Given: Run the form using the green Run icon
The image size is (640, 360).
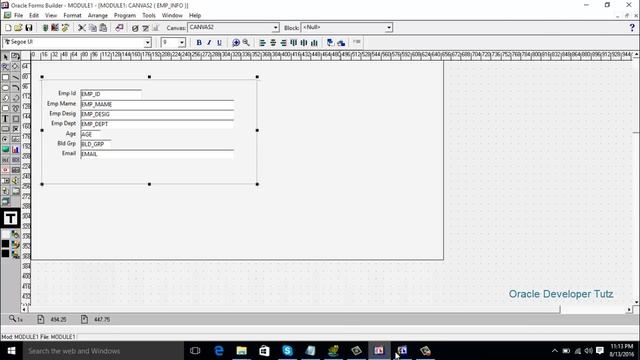Looking at the screenshot, I should click(45, 28).
